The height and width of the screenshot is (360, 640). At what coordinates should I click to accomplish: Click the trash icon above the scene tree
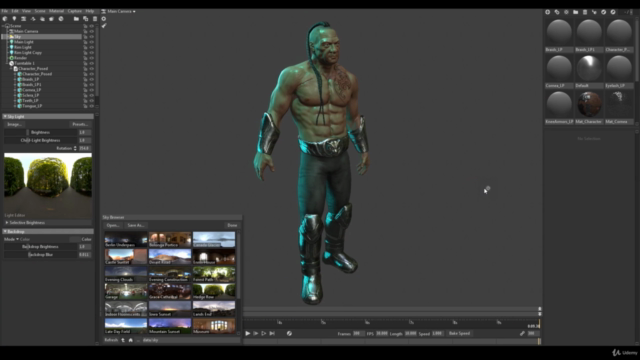click(95, 19)
